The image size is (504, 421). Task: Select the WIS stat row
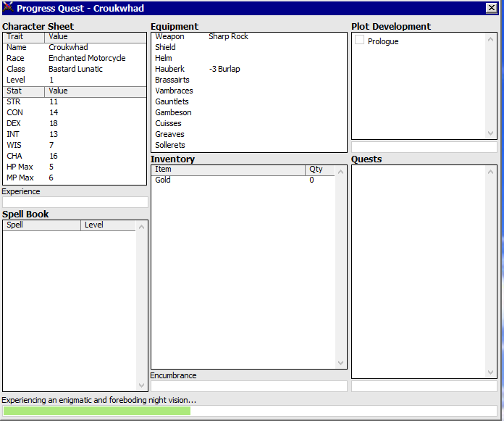[75, 146]
